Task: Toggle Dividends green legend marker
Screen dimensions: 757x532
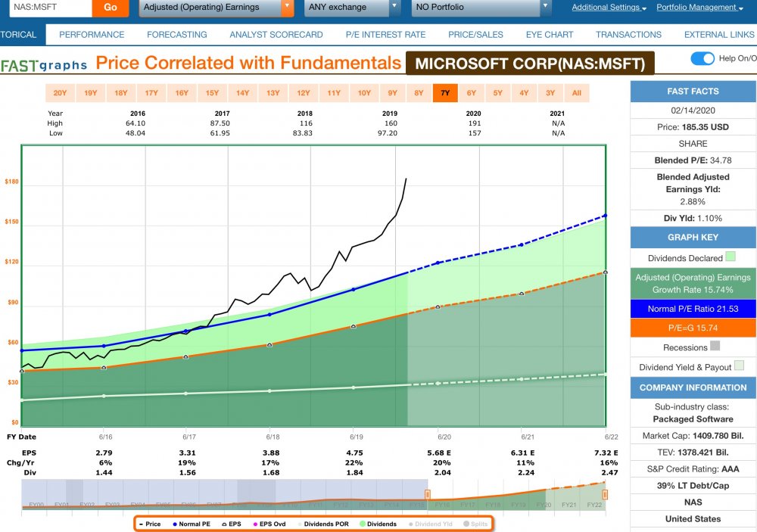Action: tap(362, 524)
